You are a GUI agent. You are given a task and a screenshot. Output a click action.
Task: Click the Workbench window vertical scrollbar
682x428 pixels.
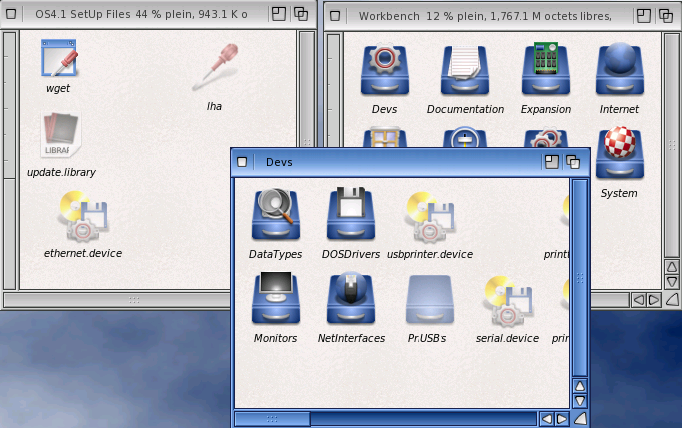(672, 145)
